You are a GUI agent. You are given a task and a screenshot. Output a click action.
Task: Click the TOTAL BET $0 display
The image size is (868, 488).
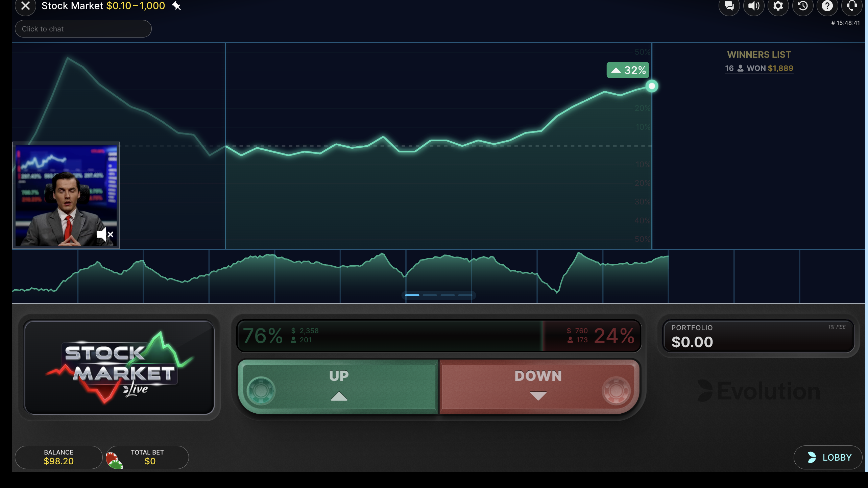click(x=147, y=457)
